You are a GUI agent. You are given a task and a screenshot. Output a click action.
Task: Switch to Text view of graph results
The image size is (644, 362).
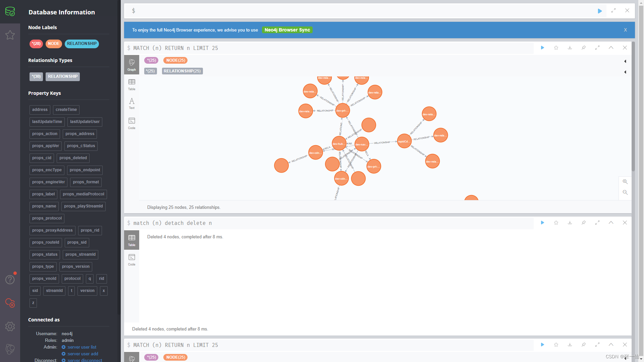pyautogui.click(x=131, y=103)
